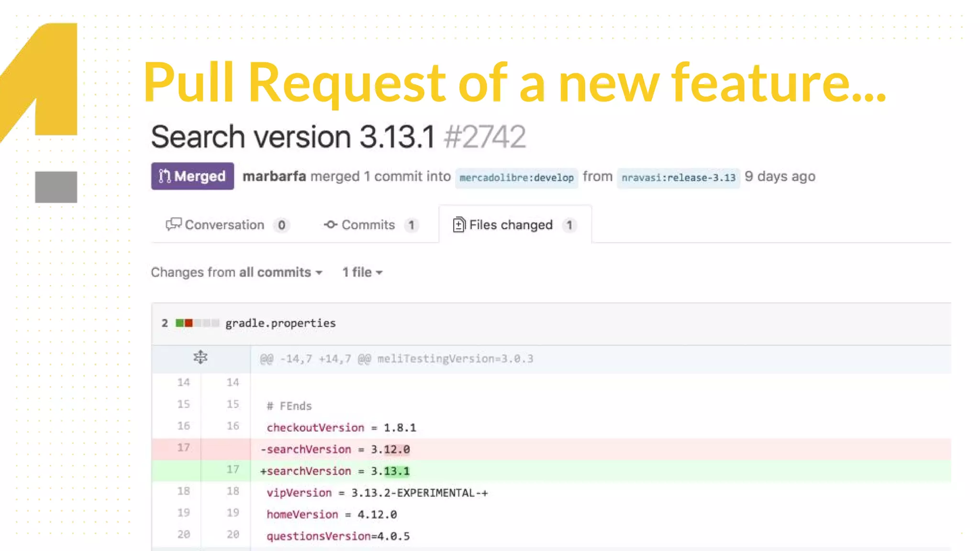Select the Files changed tab

click(x=515, y=225)
